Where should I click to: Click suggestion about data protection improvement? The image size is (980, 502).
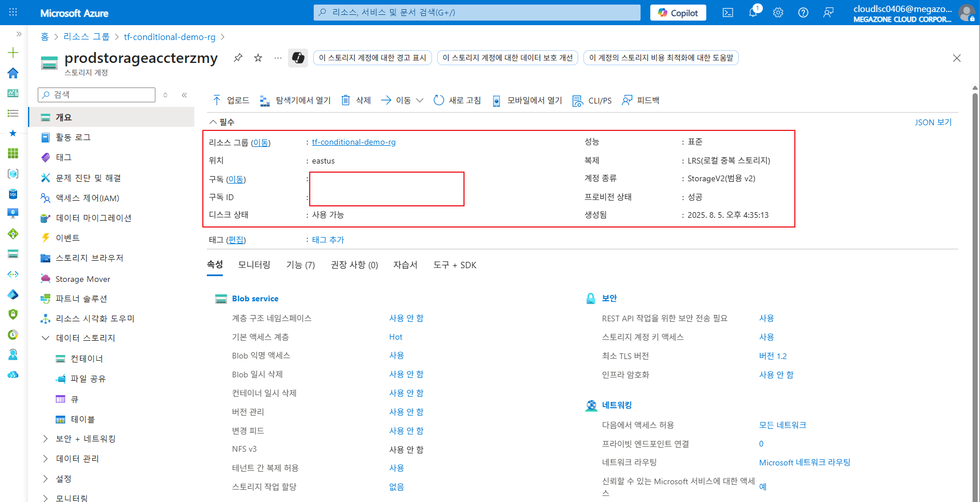click(x=507, y=58)
